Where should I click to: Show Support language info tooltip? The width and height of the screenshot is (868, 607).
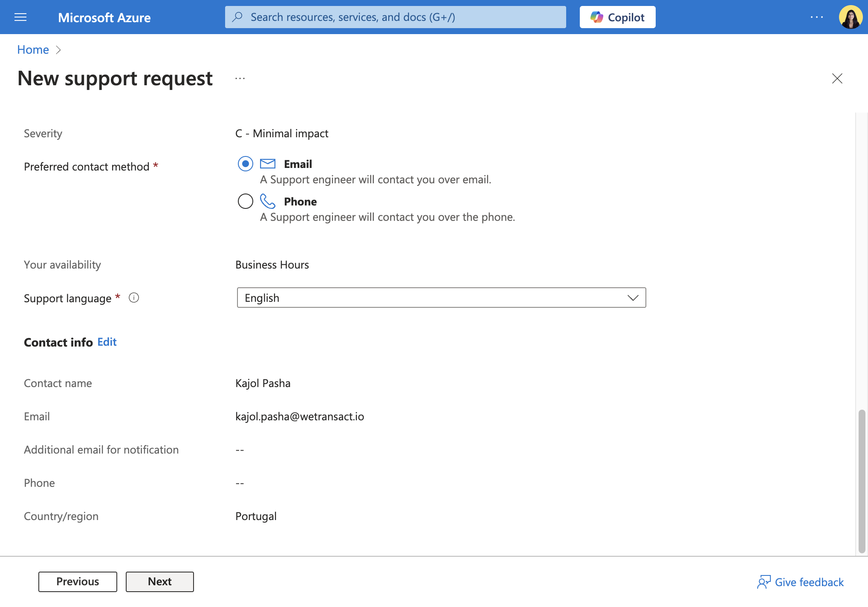click(x=134, y=298)
